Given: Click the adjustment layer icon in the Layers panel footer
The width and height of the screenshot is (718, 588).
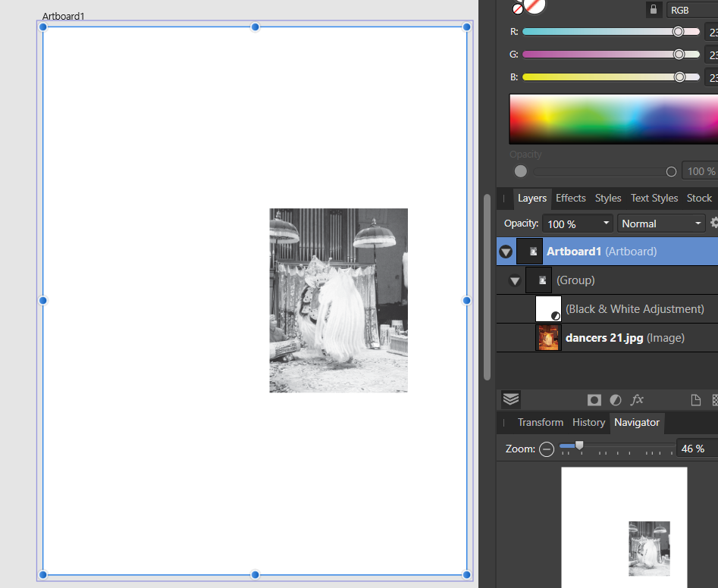Looking at the screenshot, I should (616, 399).
